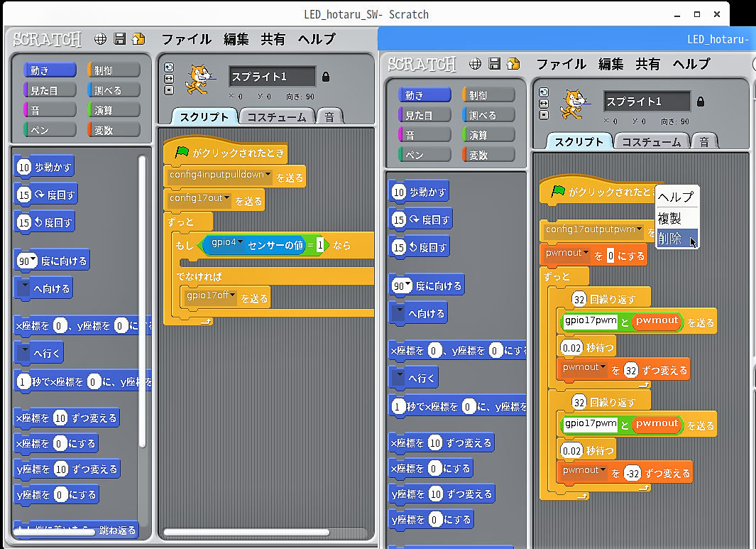The width and height of the screenshot is (756, 549).
Task: Select the can-rotate style icon in left window
Action: tap(169, 67)
